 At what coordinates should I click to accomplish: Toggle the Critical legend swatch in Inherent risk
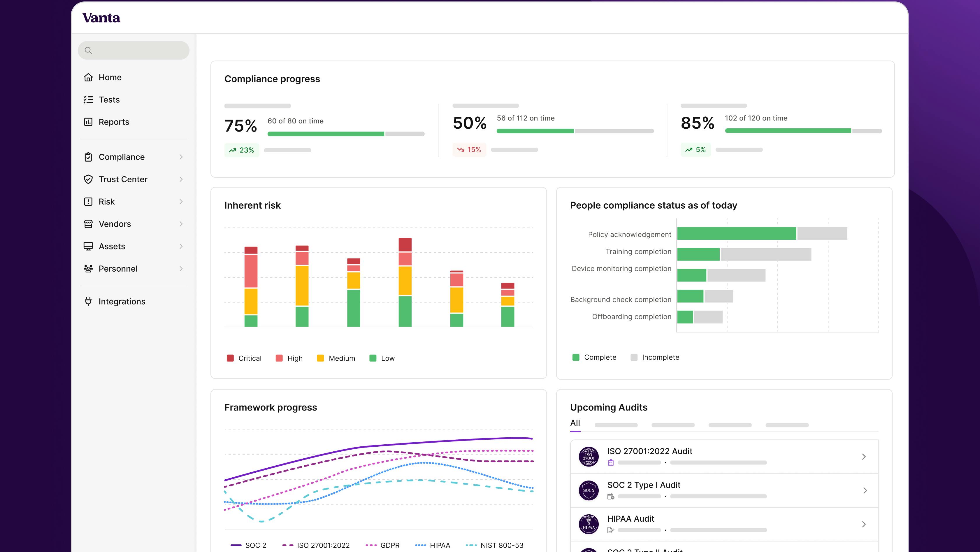pos(230,358)
